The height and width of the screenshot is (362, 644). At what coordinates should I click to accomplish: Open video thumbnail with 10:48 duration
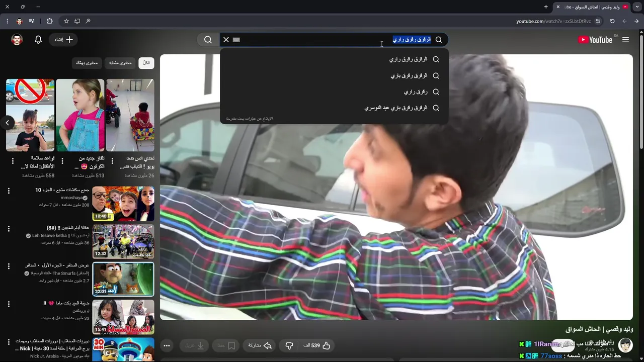coord(123,204)
